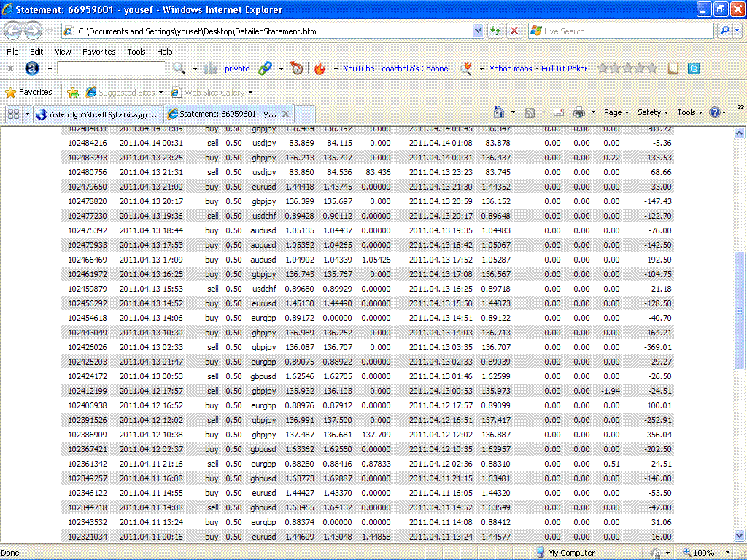Close the Statement: 66959601 tab
The image size is (747, 560).
pyautogui.click(x=285, y=114)
